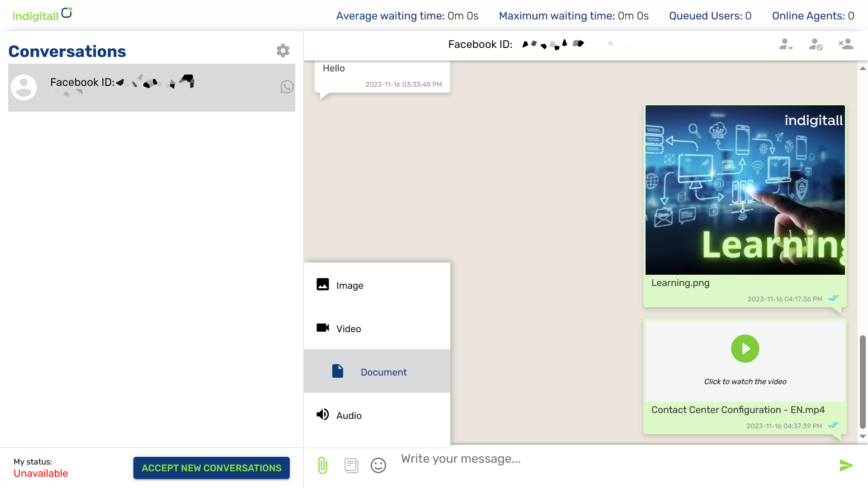Click the send message arrow icon

coord(847,465)
